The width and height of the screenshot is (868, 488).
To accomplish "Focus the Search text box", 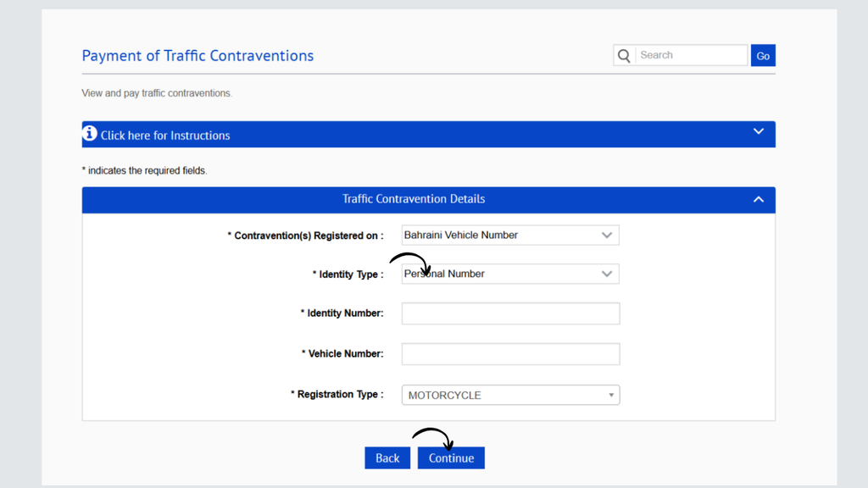I will 692,55.
